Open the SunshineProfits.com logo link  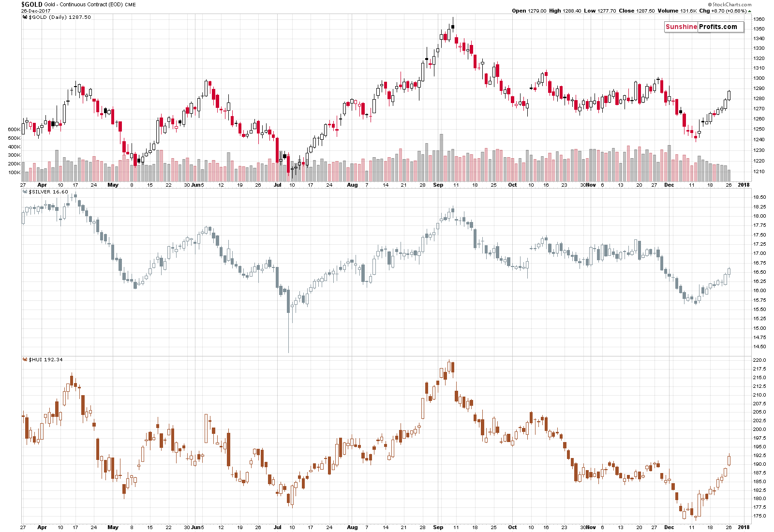coord(704,27)
